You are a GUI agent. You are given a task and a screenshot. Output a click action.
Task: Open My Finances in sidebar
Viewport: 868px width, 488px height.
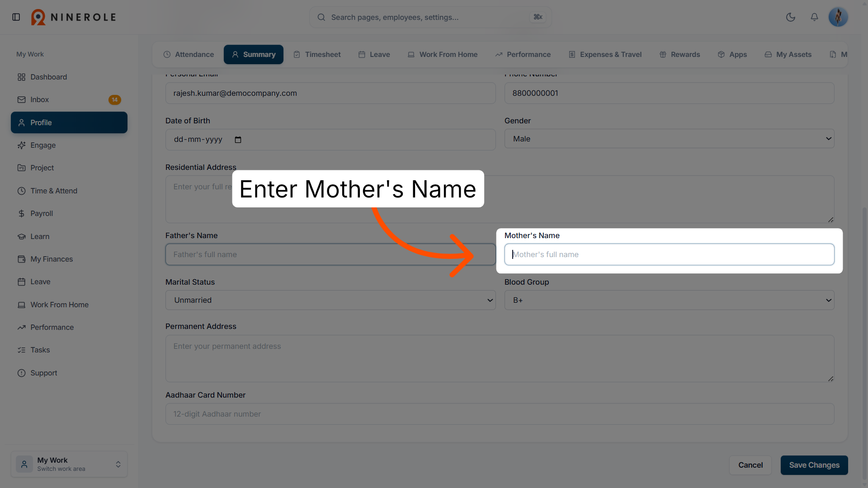(x=69, y=259)
